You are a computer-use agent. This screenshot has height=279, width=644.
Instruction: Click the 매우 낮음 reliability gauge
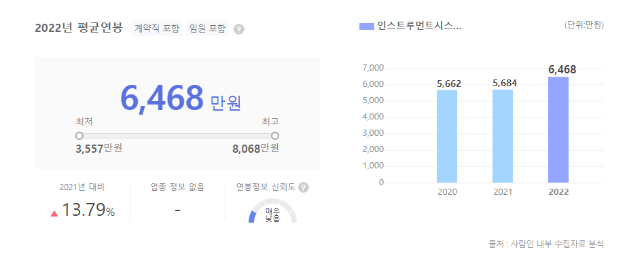pos(272,210)
